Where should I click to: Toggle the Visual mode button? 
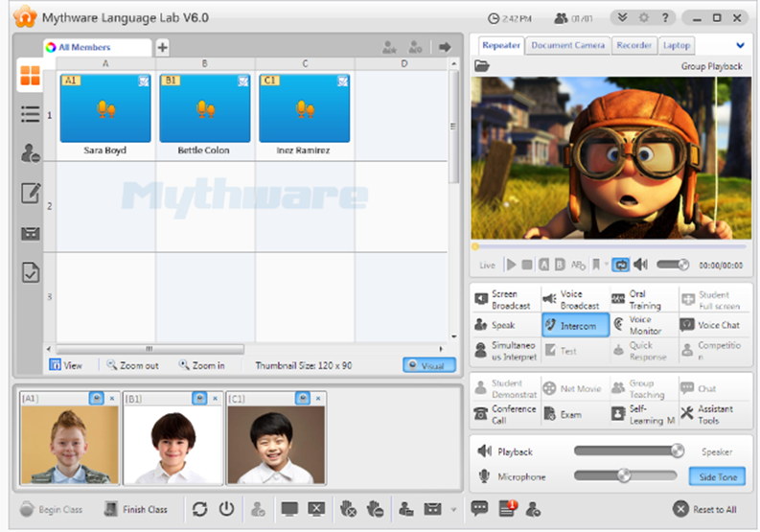pos(429,365)
